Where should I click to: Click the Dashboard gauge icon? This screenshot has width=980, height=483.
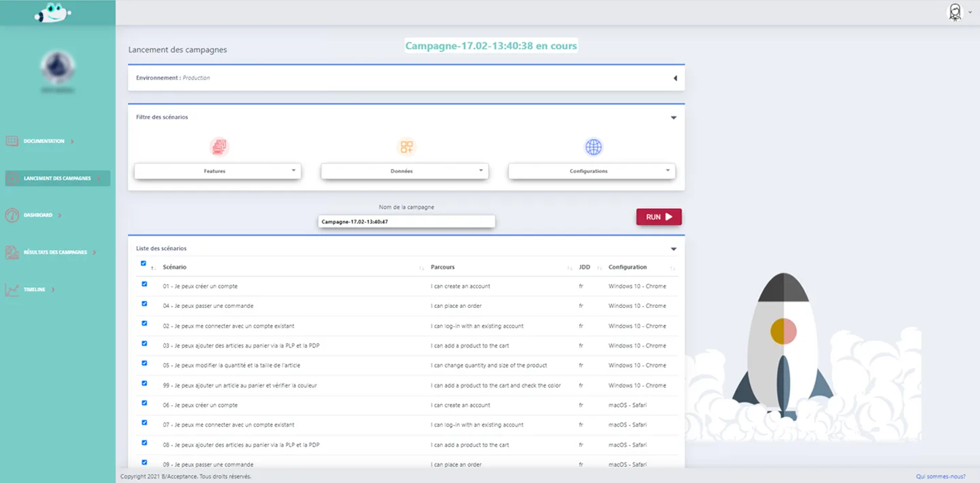(12, 215)
